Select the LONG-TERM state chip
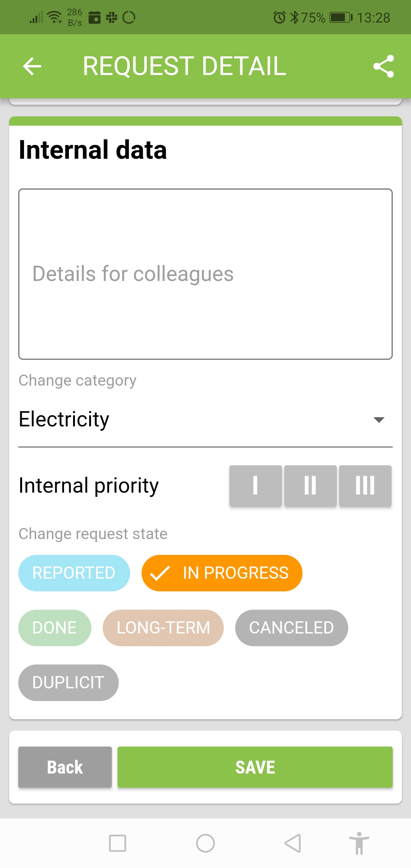The height and width of the screenshot is (868, 411). coord(163,628)
